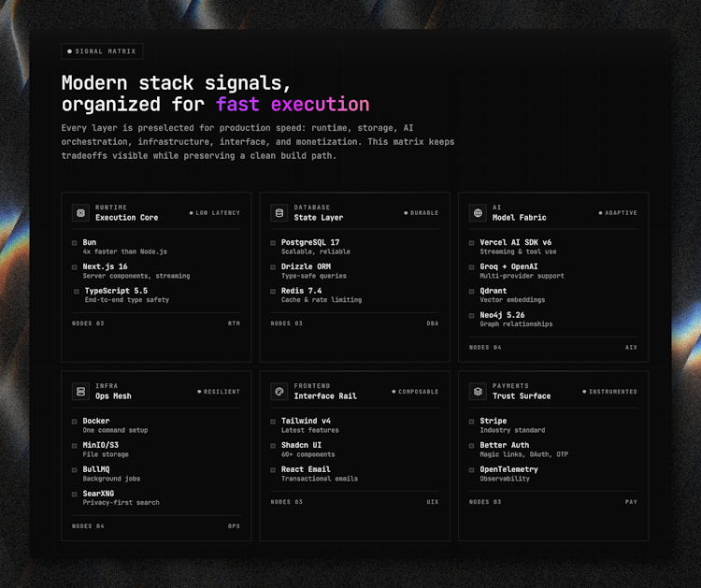Click the square bullet beside PostgreSQL 17
The image size is (701, 588).
point(273,243)
